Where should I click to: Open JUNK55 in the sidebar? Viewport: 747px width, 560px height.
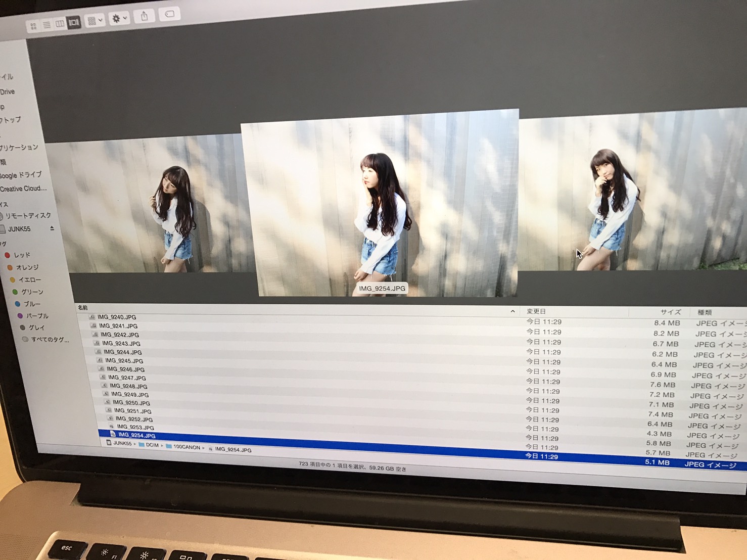19,229
